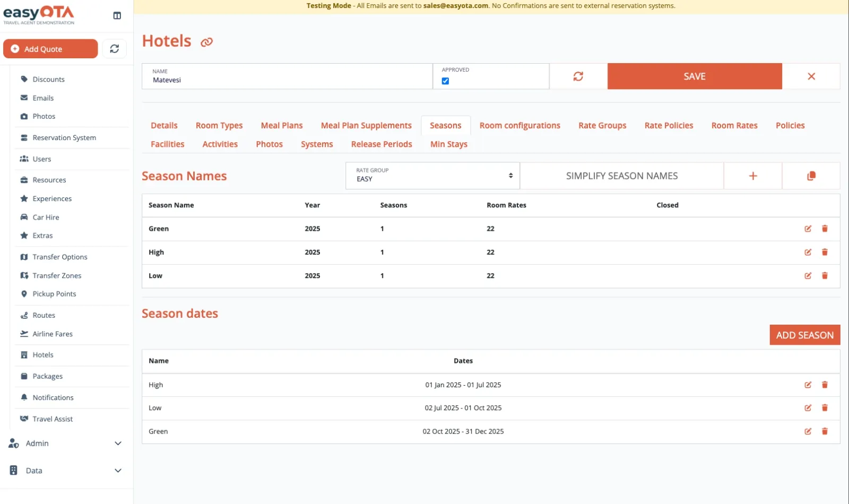Click the easyOTA logo

(39, 15)
